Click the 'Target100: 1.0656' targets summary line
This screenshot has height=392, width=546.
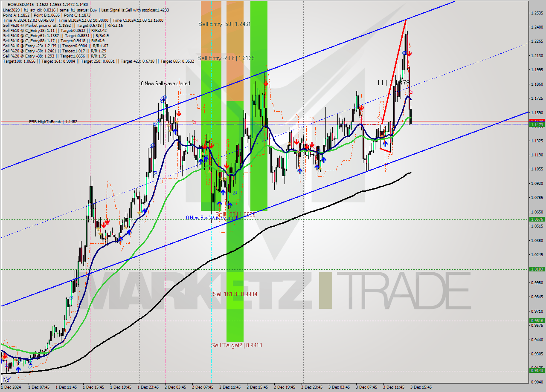tap(98, 61)
